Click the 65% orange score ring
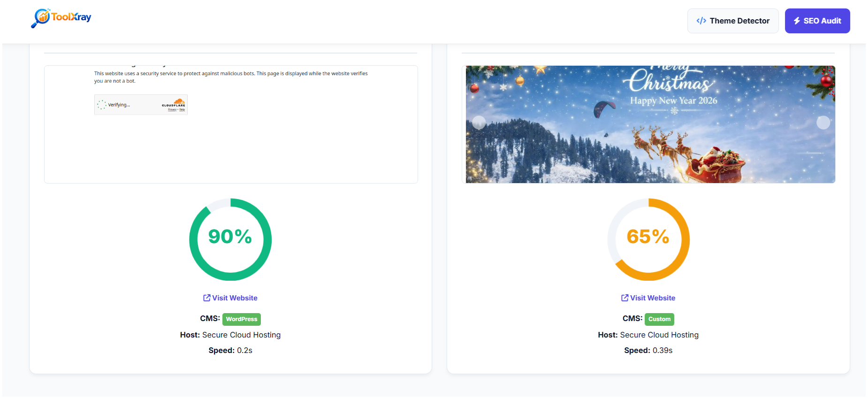Image resolution: width=868 pixels, height=399 pixels. pos(648,239)
